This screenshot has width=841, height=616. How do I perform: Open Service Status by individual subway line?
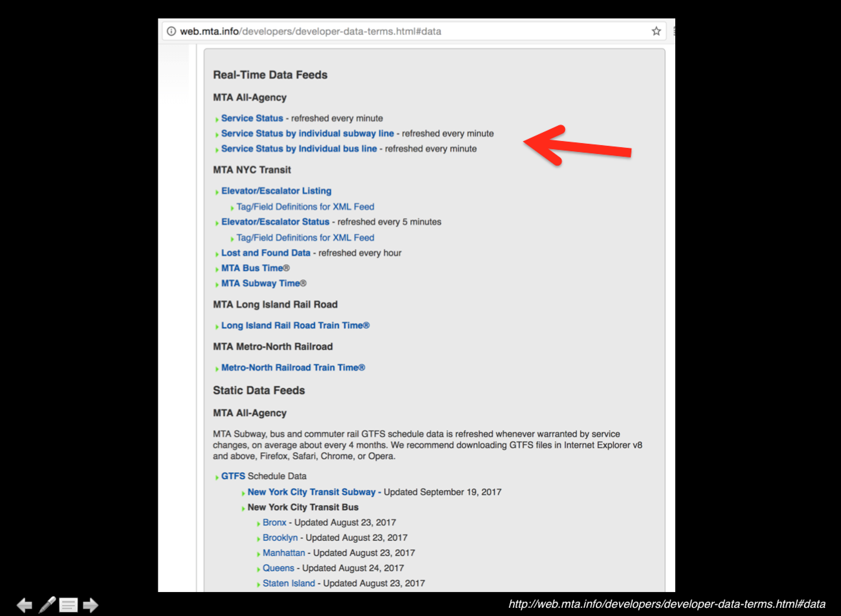[x=307, y=133]
